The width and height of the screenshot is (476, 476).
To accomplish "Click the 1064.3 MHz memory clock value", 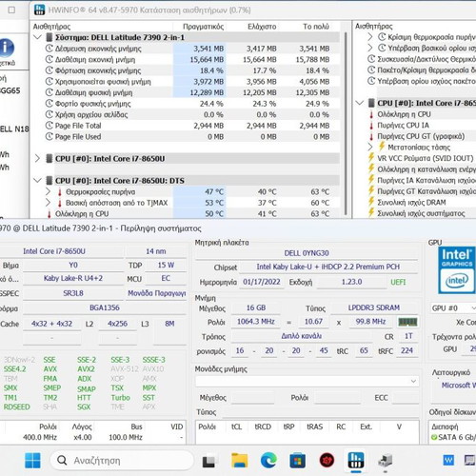I will pyautogui.click(x=256, y=322).
